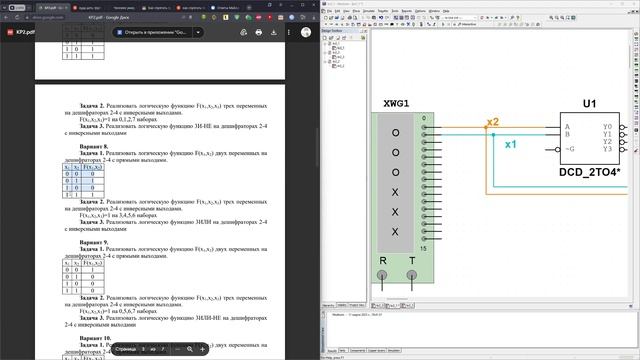Image resolution: width=640 pixels, height=360 pixels.
Task: Click page number field in PDF toolbar
Action: click(143, 349)
